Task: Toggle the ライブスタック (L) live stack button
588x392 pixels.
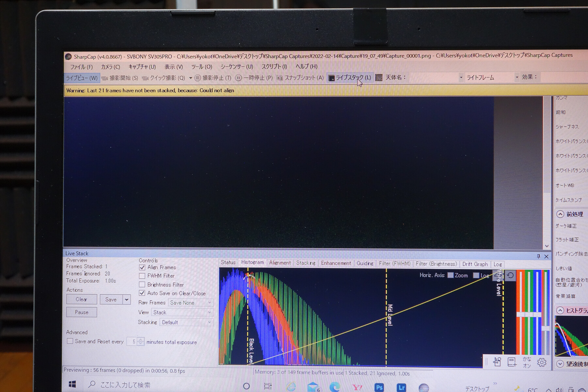Action: tap(350, 78)
